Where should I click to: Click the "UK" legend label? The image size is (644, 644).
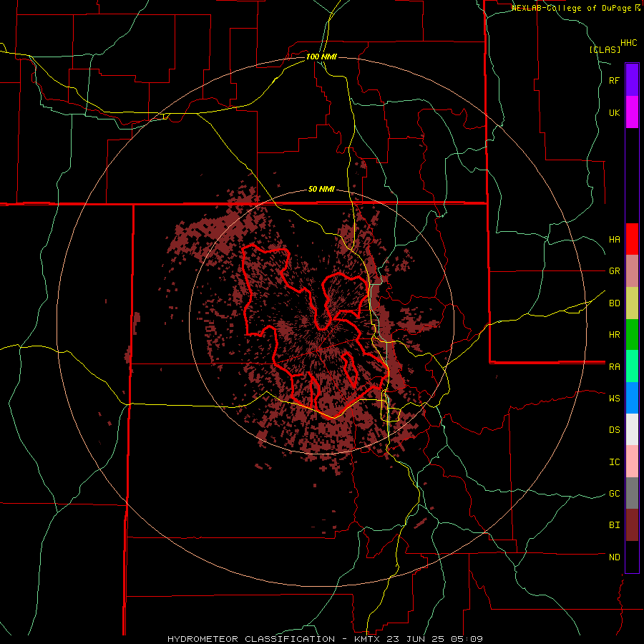point(614,112)
